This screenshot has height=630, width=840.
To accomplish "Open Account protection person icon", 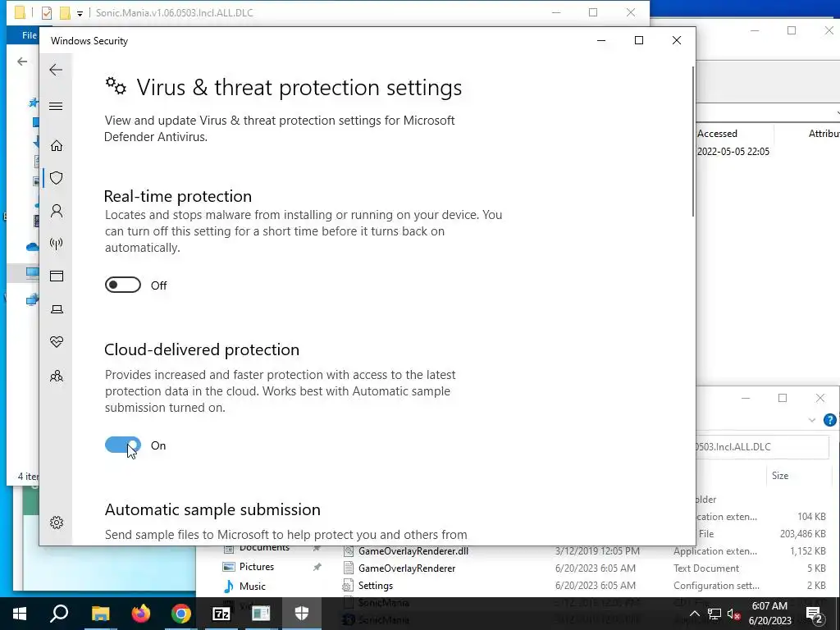I will click(57, 211).
